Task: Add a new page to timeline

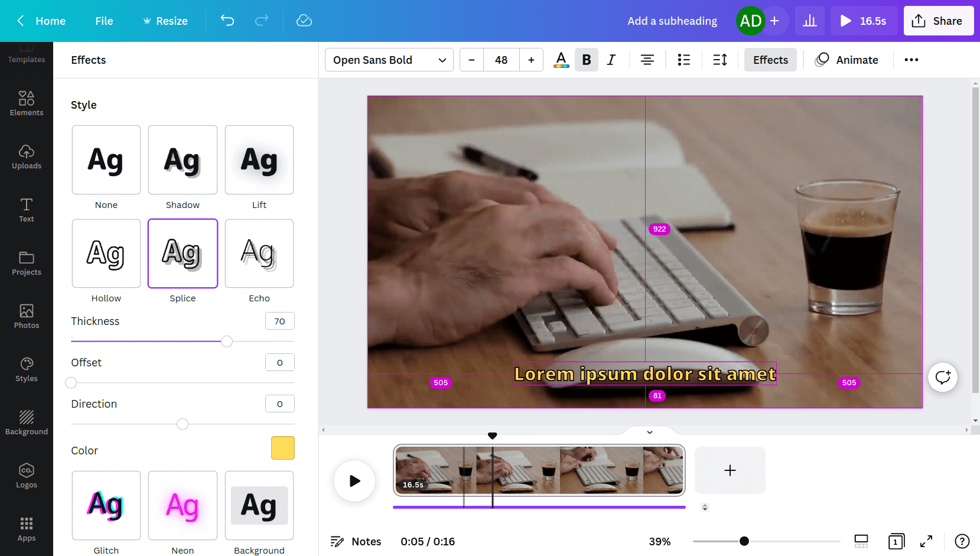Action: coord(730,470)
